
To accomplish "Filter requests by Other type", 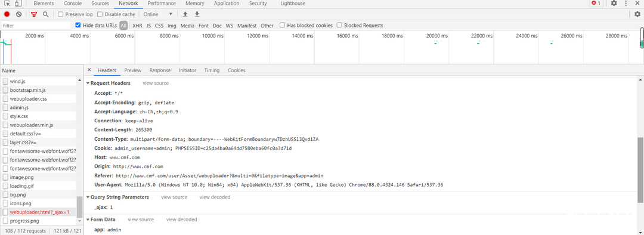I will [x=267, y=26].
